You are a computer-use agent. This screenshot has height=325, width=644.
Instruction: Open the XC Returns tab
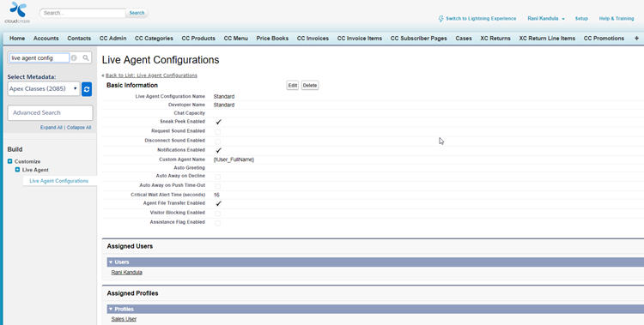(x=495, y=39)
